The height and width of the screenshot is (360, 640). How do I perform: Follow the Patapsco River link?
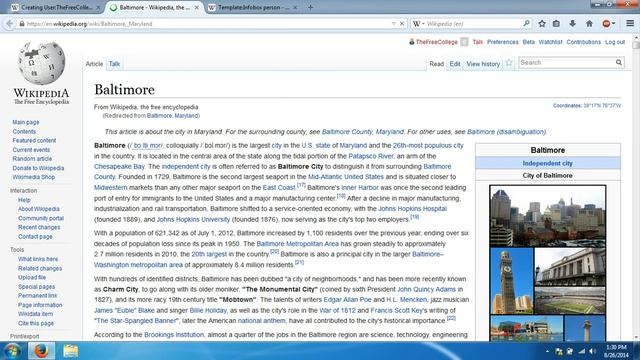pyautogui.click(x=371, y=156)
